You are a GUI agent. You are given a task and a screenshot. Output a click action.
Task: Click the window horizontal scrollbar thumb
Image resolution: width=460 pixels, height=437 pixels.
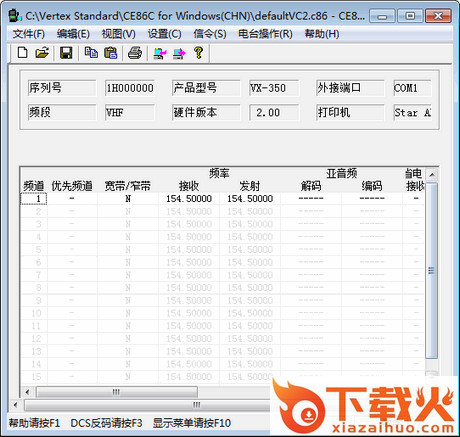148,405
